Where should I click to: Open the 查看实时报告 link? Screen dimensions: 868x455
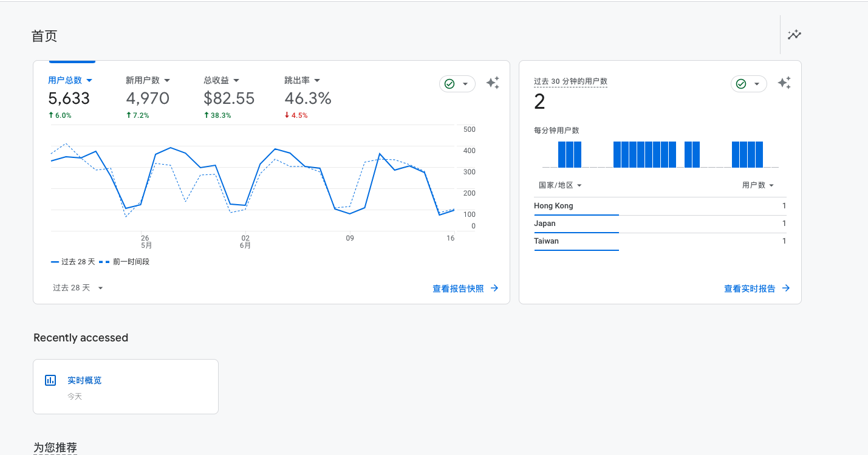(x=750, y=289)
